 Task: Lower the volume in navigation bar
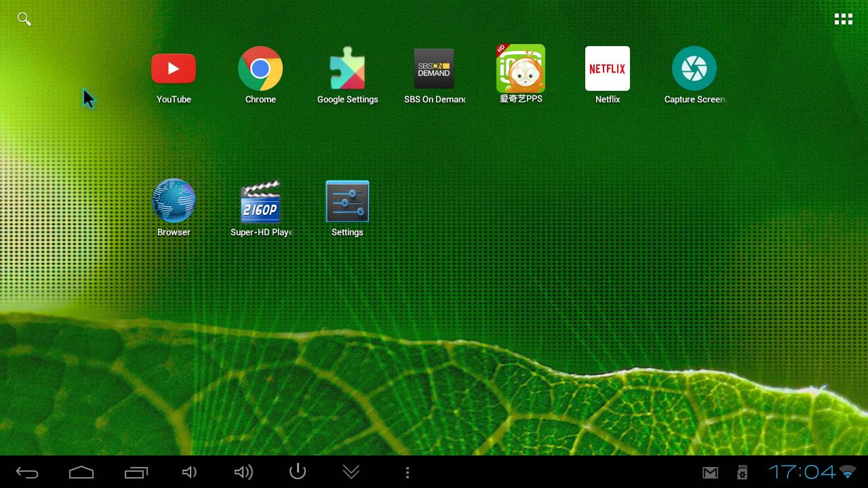coord(190,472)
